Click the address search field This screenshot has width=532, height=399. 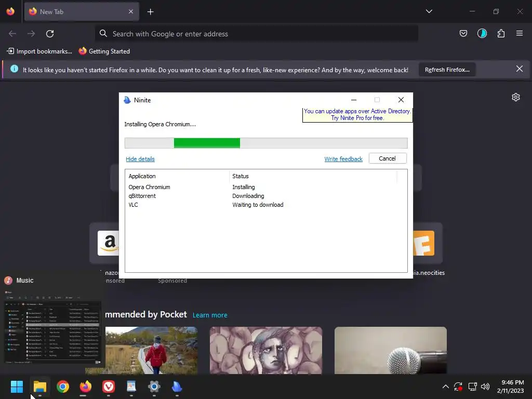[257, 34]
